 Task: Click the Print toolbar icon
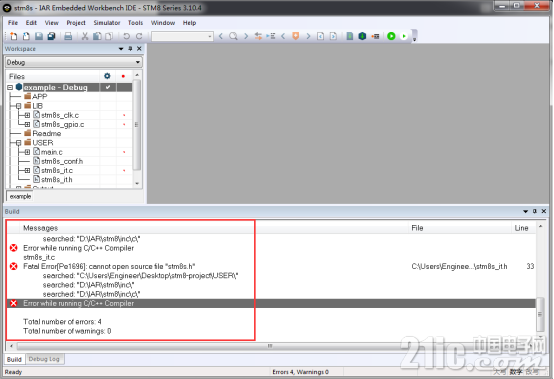click(x=68, y=36)
